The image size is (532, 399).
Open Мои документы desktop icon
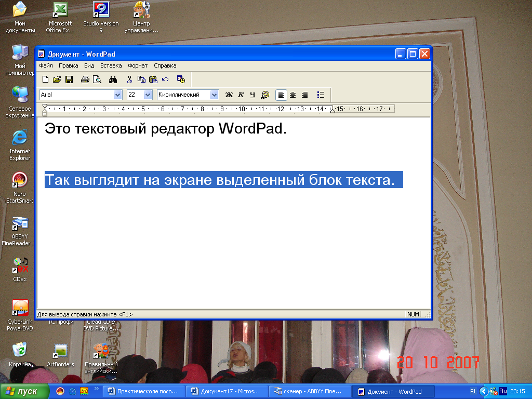click(x=20, y=17)
